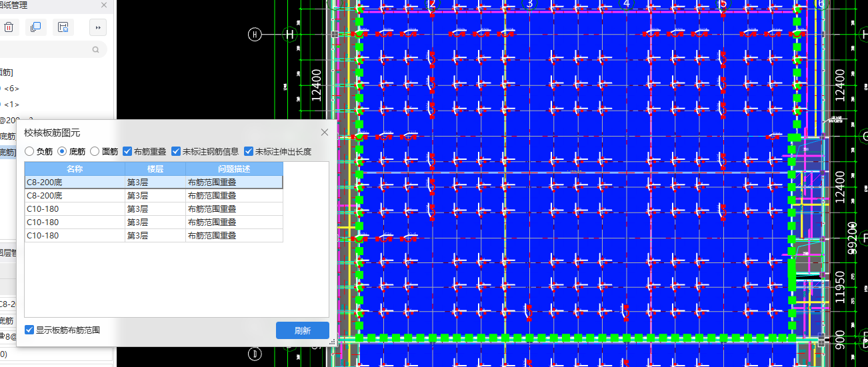Click the 刷新 refresh button
Screen dimensions: 868x367
click(x=302, y=330)
